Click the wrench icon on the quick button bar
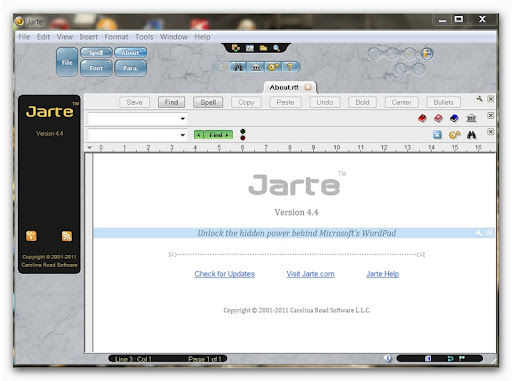 (479, 99)
